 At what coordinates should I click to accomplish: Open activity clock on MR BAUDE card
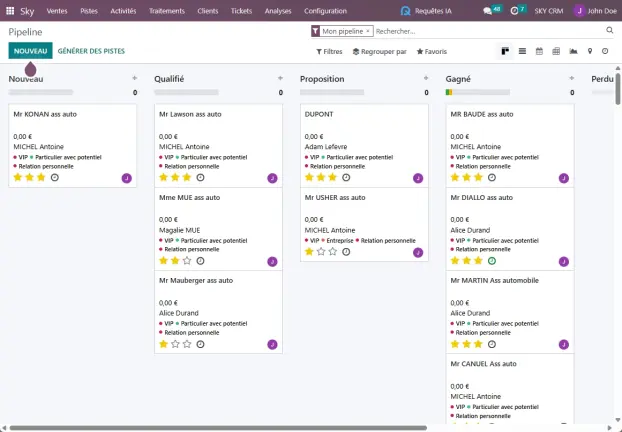click(x=491, y=177)
